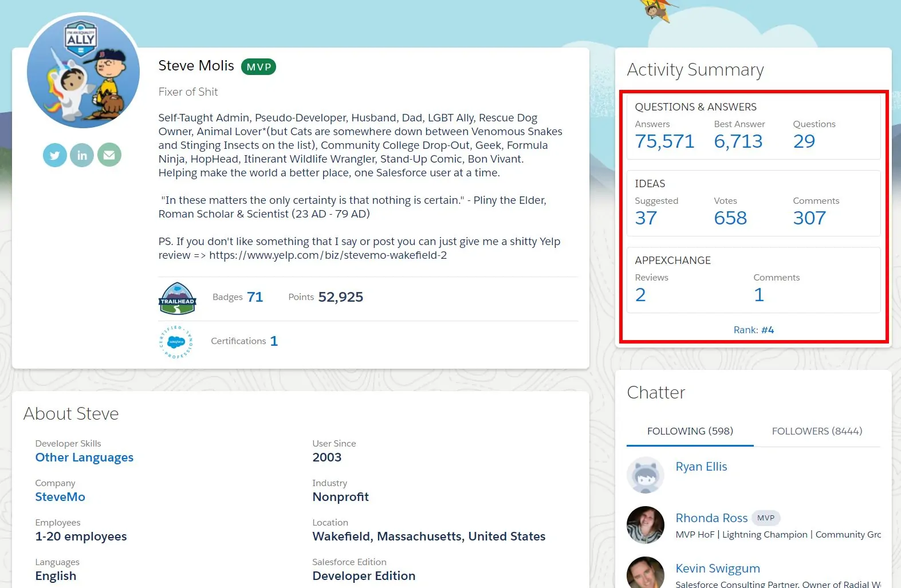Click the QUESTIONS & ANSWERS section title
Viewport: 901px width, 588px height.
click(x=696, y=107)
